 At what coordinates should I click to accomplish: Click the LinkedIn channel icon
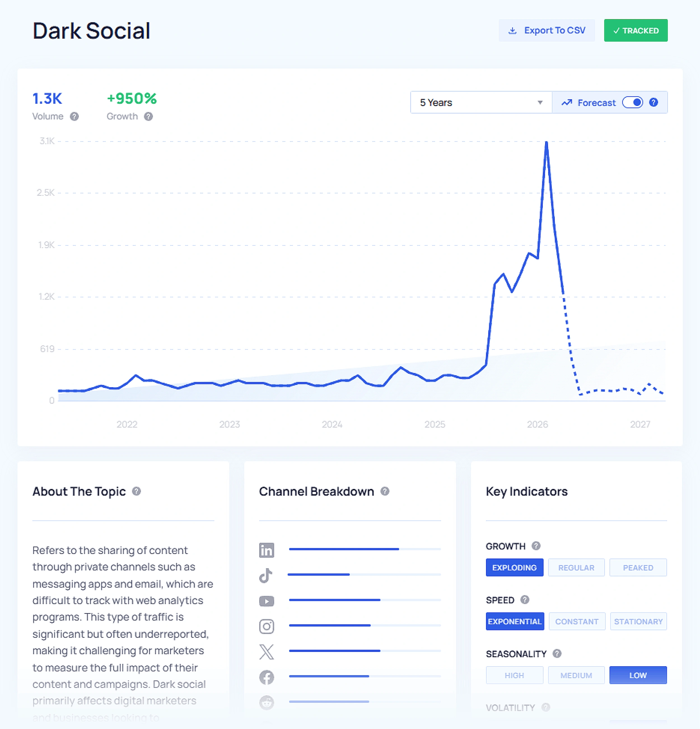pyautogui.click(x=266, y=550)
